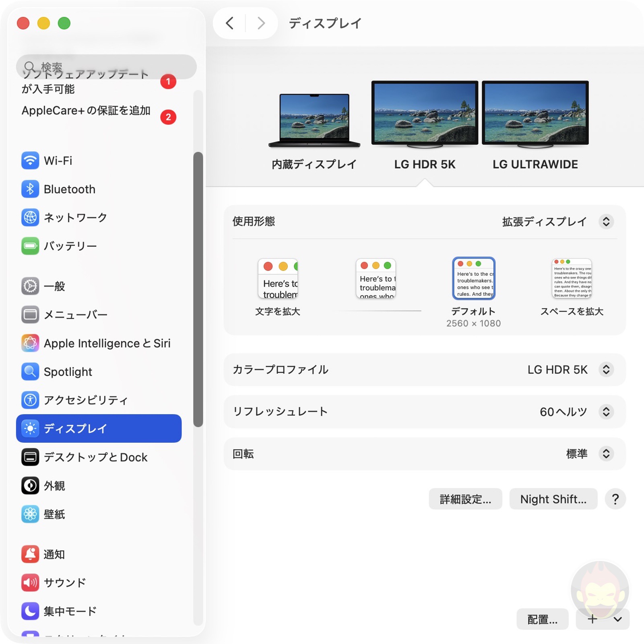The width and height of the screenshot is (644, 644).
Task: Click the 詳細設定... button
Action: tap(465, 499)
